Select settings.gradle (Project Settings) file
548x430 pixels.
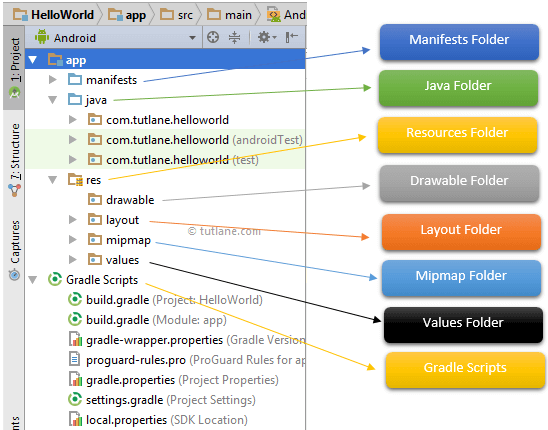pyautogui.click(x=171, y=400)
